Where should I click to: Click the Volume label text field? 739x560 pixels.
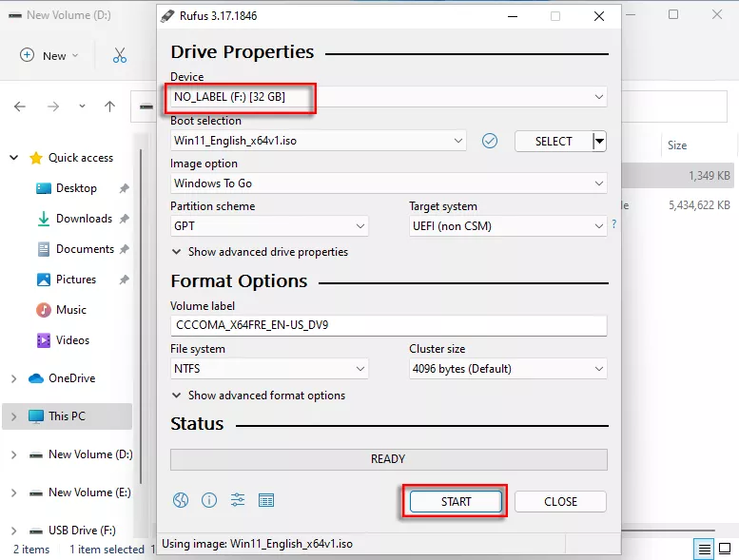[x=388, y=325]
